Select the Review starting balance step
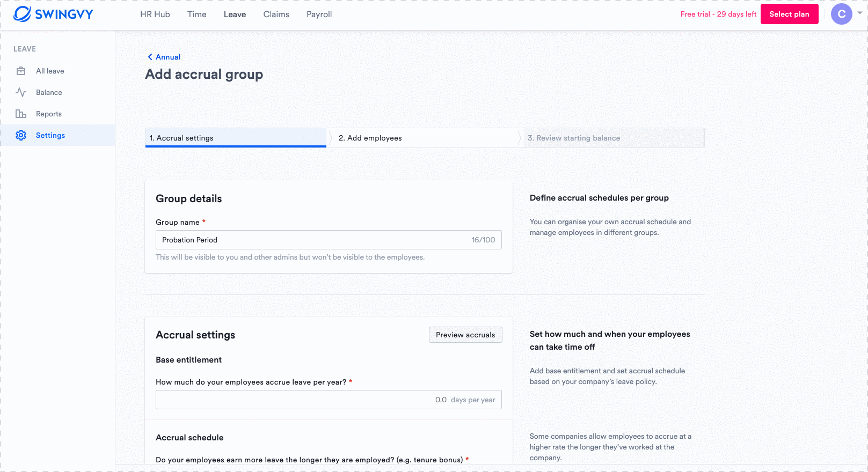Screen dimensions: 868x472 [x=614, y=138]
